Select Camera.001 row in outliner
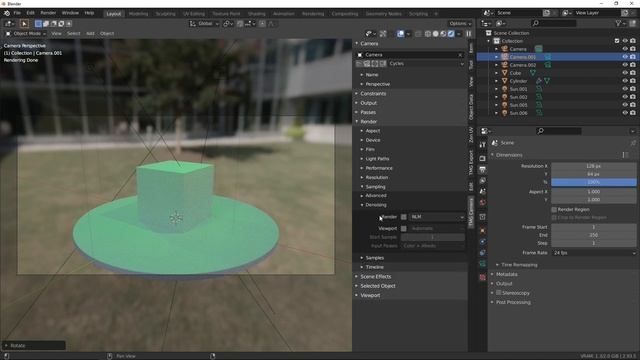This screenshot has height=360, width=640. coord(558,57)
